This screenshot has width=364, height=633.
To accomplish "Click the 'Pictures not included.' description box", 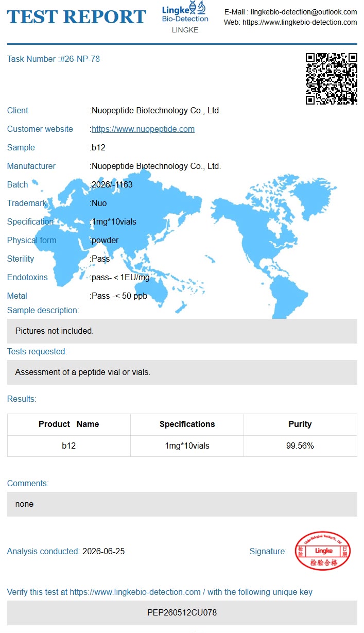I will click(x=182, y=331).
